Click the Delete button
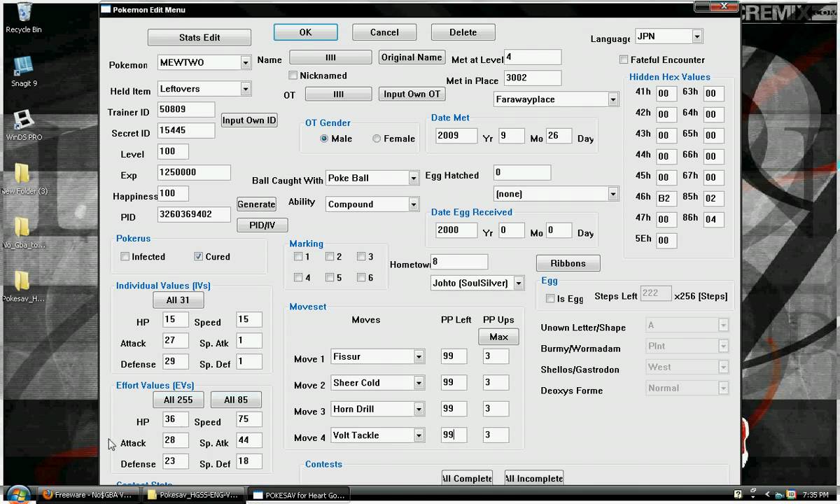Screen dimensions: 840x504 (463, 32)
